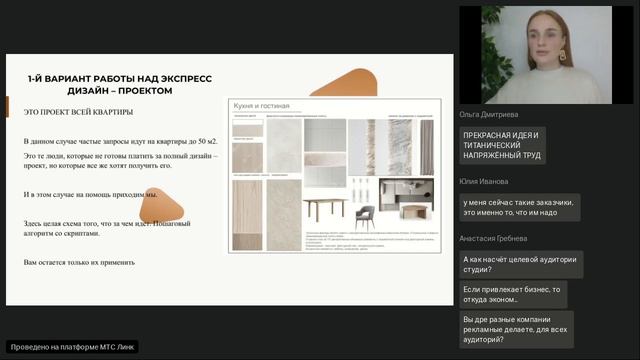
Task: Click the 'Проведено на платформе МТС Линк' label
Action: [72, 347]
